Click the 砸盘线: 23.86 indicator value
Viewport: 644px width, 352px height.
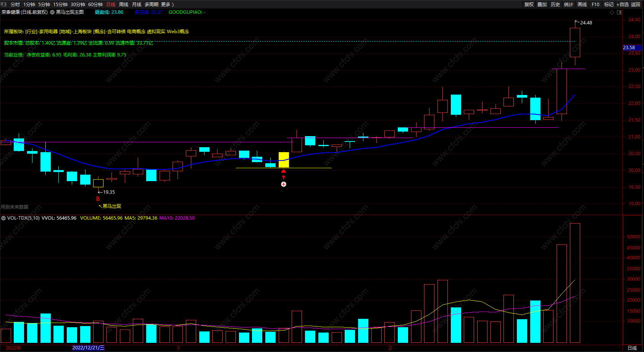[x=109, y=12]
